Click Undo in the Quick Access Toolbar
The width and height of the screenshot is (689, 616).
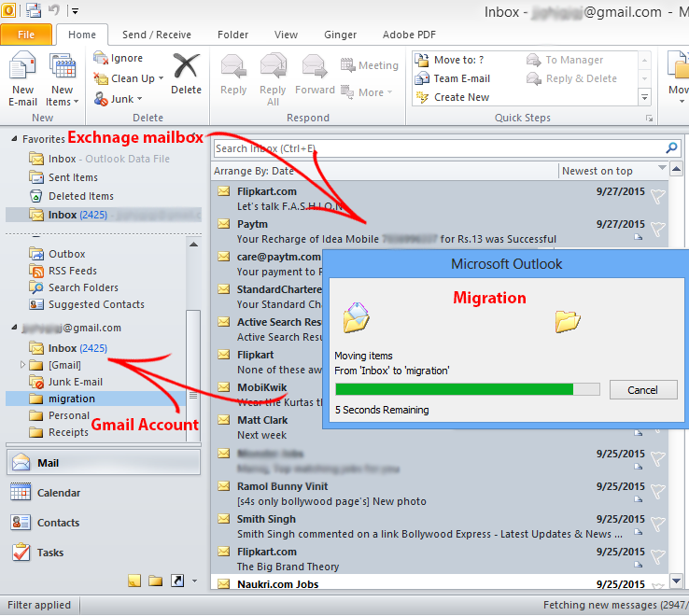point(53,10)
